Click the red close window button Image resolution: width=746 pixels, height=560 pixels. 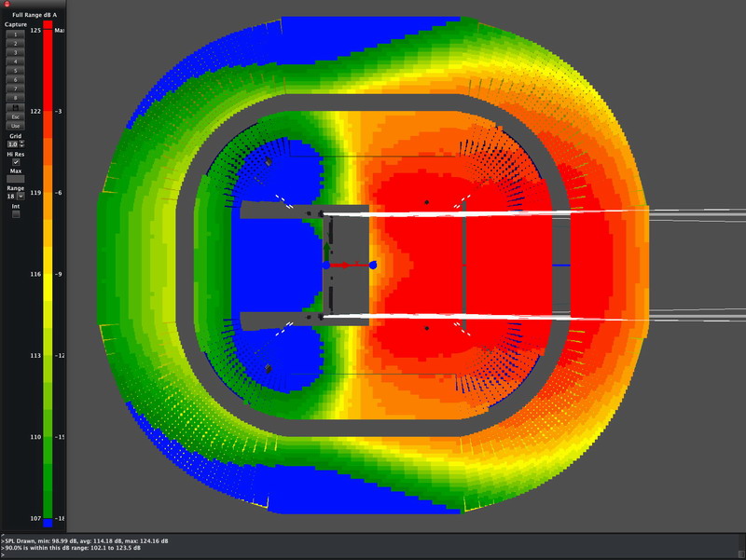(6, 5)
